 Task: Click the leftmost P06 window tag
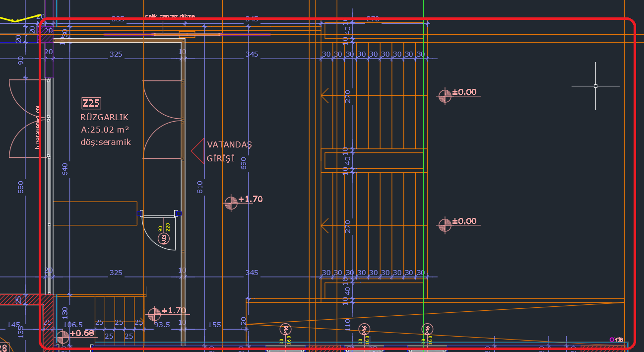[x=286, y=329]
